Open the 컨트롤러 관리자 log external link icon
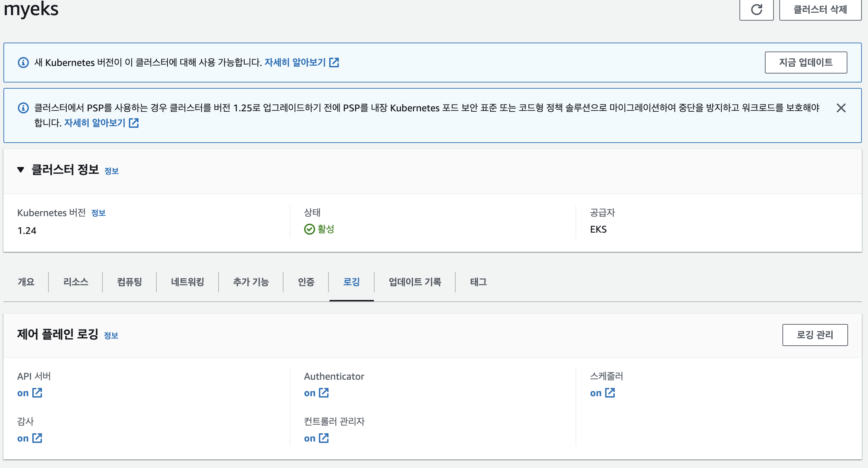 (x=324, y=438)
